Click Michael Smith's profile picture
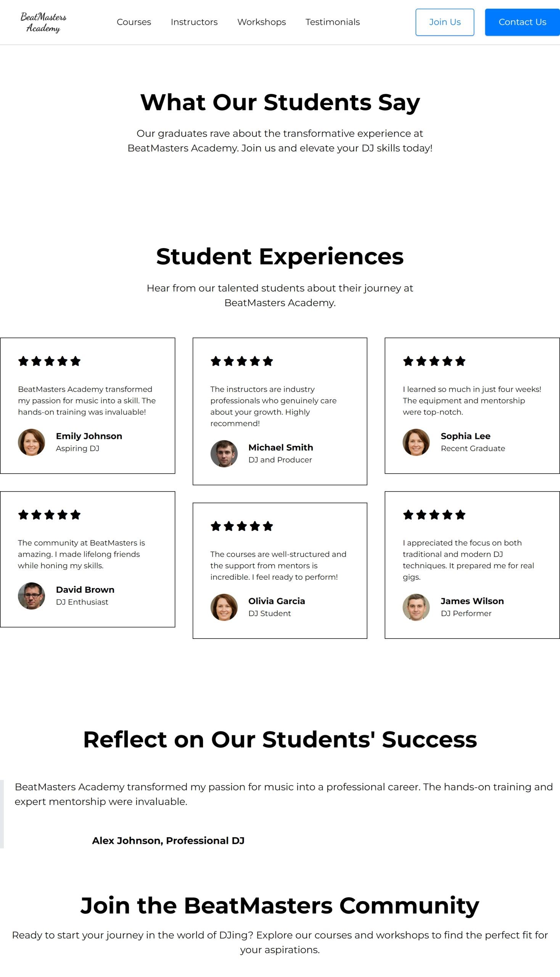 click(224, 454)
